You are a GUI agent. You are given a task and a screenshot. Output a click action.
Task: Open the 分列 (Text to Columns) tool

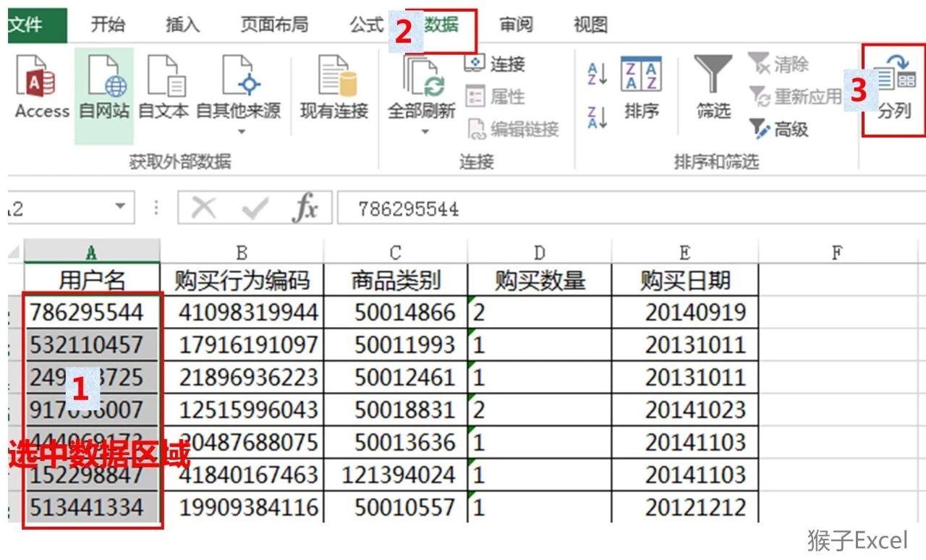(893, 87)
